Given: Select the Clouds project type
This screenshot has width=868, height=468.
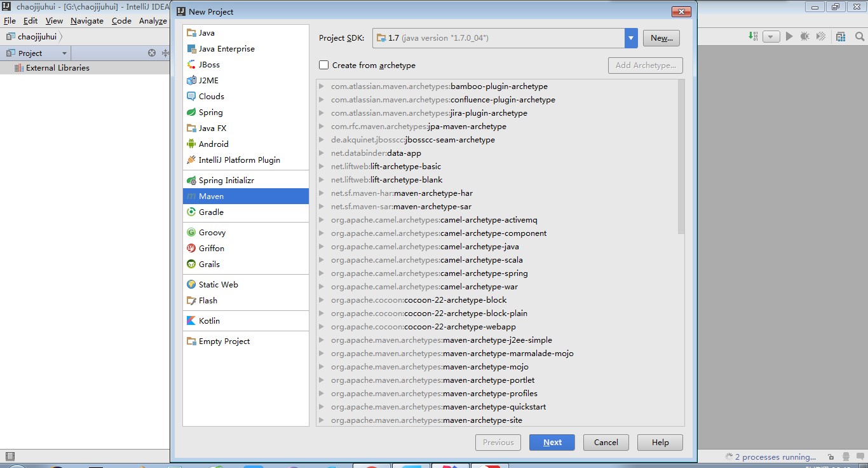Looking at the screenshot, I should pyautogui.click(x=245, y=96).
